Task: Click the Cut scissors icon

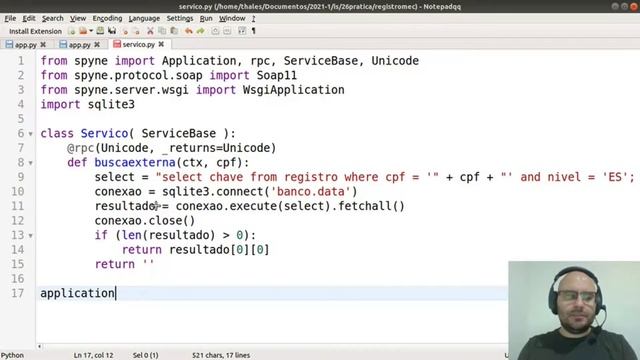Action: pos(150,31)
